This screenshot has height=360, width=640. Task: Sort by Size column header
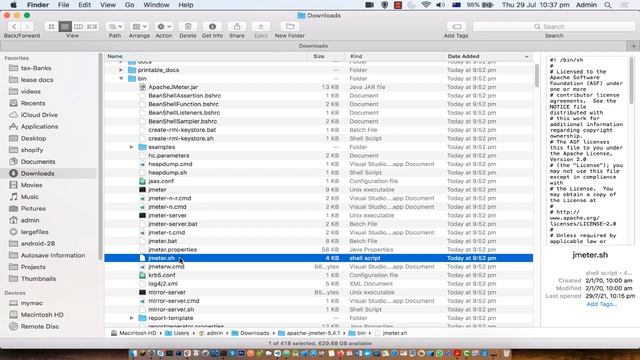click(319, 56)
